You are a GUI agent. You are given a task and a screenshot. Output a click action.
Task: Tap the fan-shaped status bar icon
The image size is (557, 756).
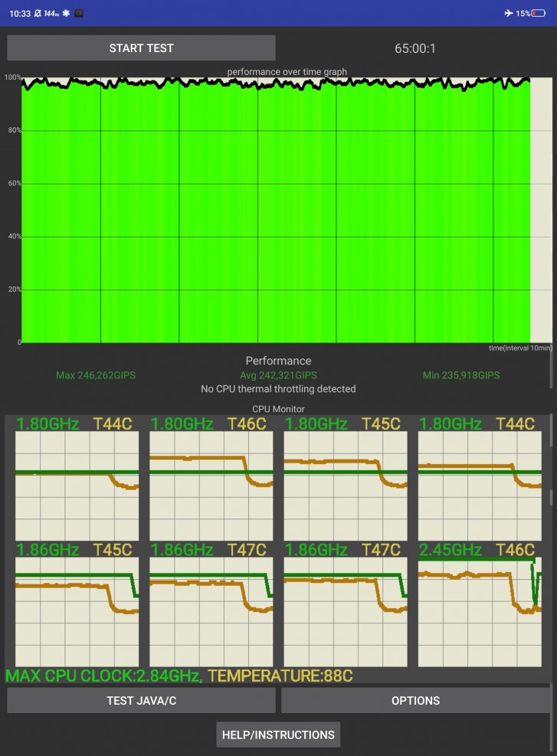click(67, 13)
